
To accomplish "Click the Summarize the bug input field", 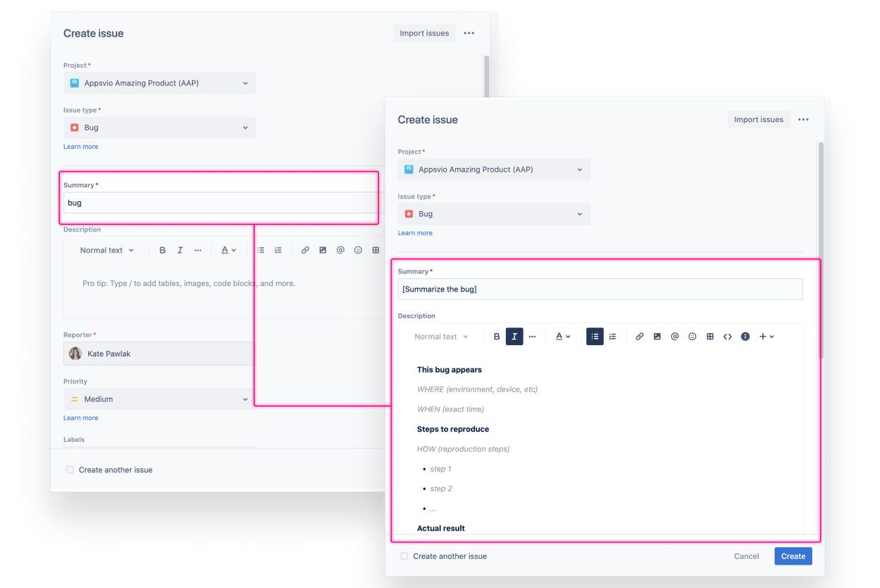I will click(600, 289).
